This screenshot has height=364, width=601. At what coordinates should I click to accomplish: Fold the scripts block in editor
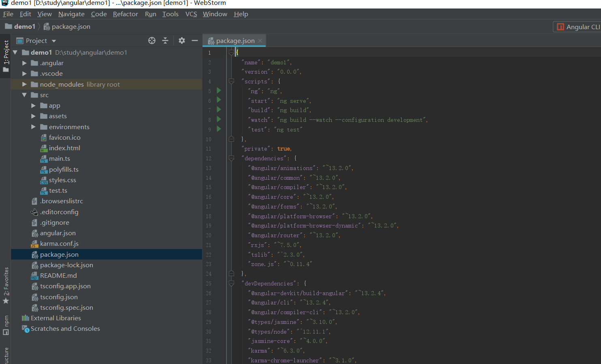pyautogui.click(x=231, y=81)
